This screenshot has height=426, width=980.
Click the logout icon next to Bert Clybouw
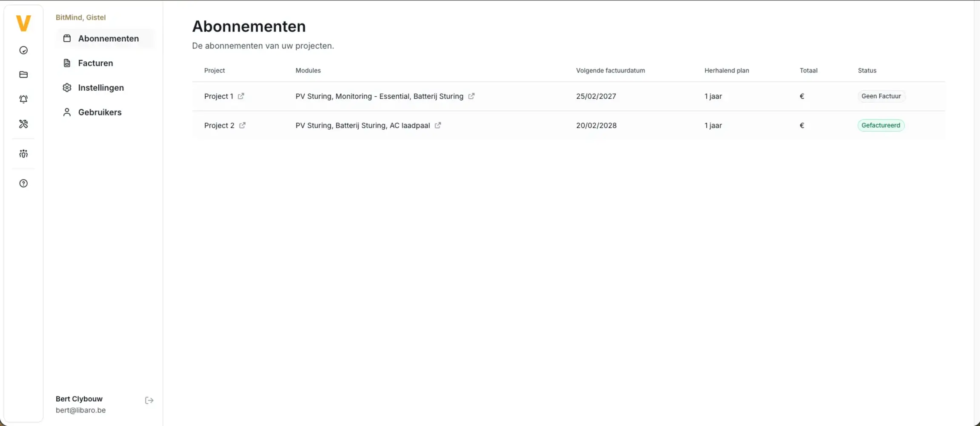pyautogui.click(x=149, y=400)
